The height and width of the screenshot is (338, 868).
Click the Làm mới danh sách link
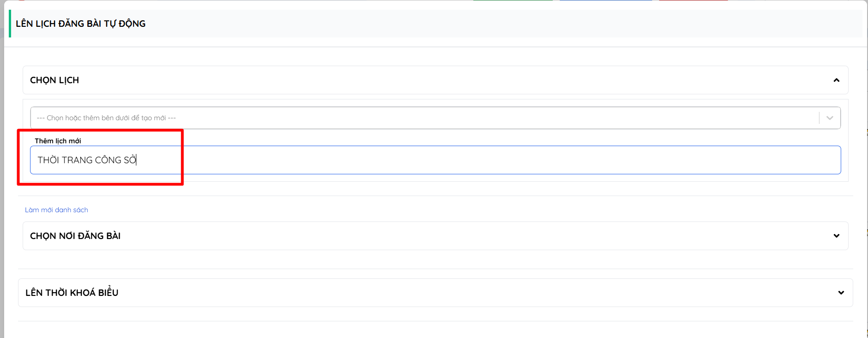pos(56,210)
